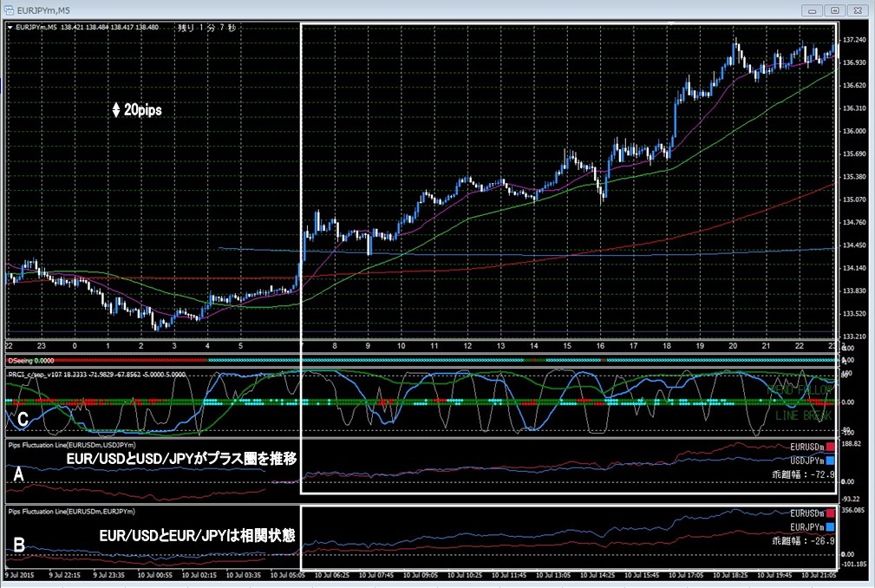Click the 10 Jul 18:25 time label

pyautogui.click(x=730, y=575)
